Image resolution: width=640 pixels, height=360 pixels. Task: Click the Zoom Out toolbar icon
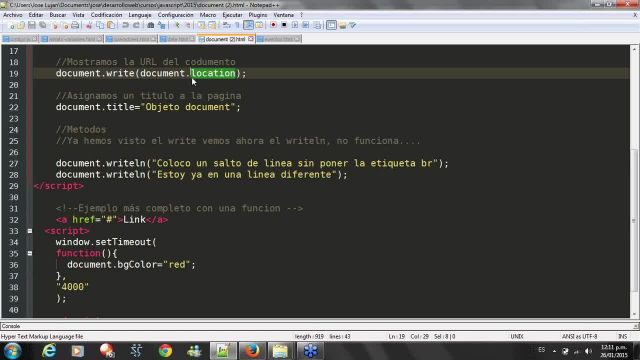coord(188,25)
